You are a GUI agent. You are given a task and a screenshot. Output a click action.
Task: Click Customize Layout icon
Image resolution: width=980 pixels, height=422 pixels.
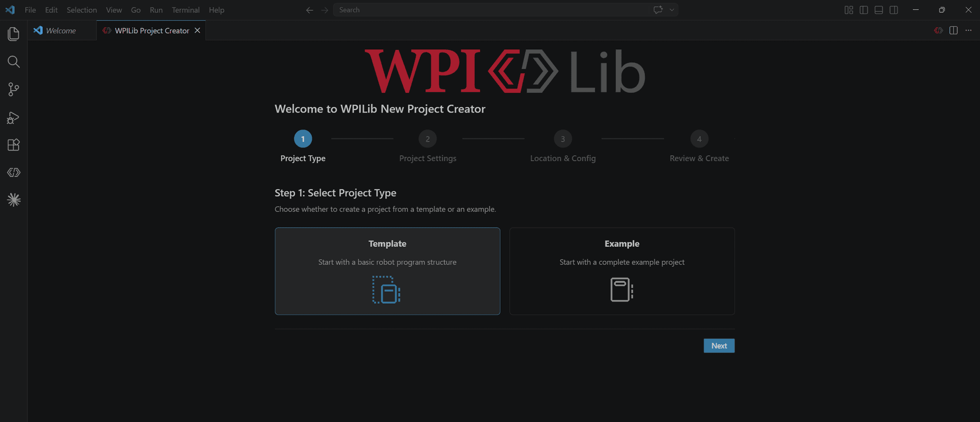pos(849,10)
